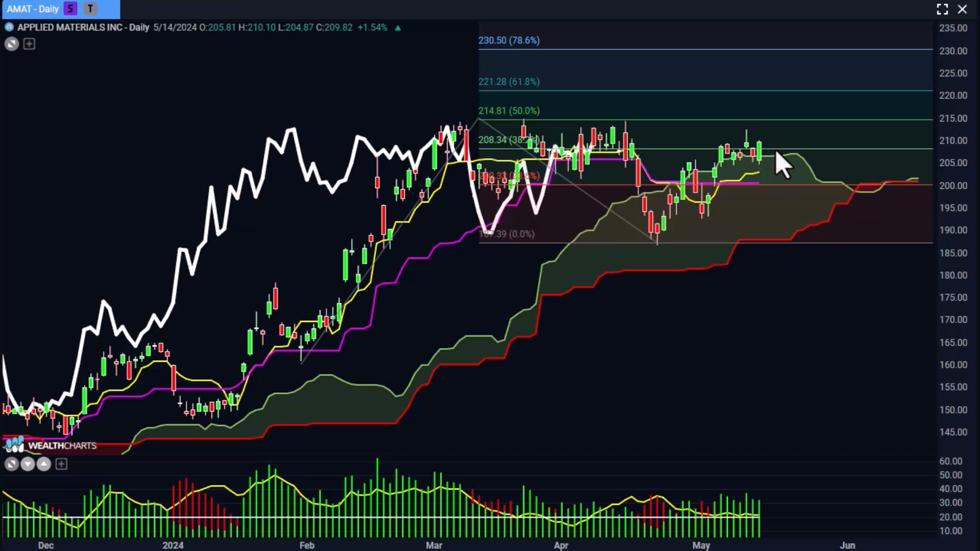Viewport: 980px width, 551px height.
Task: Click the Applied Materials symbol logo icon
Action: pos(9,27)
